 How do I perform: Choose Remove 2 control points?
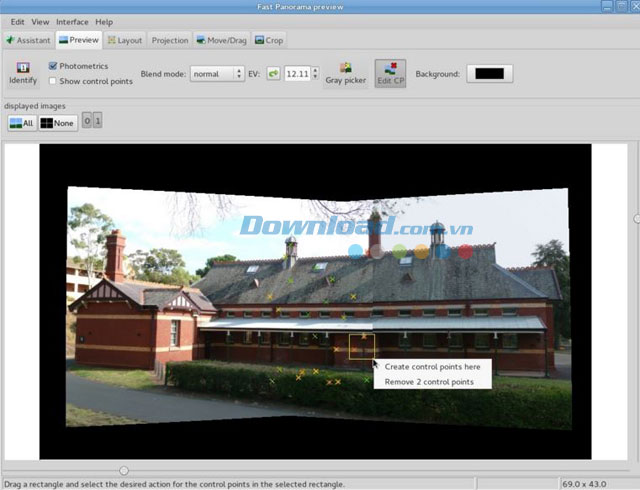(429, 382)
